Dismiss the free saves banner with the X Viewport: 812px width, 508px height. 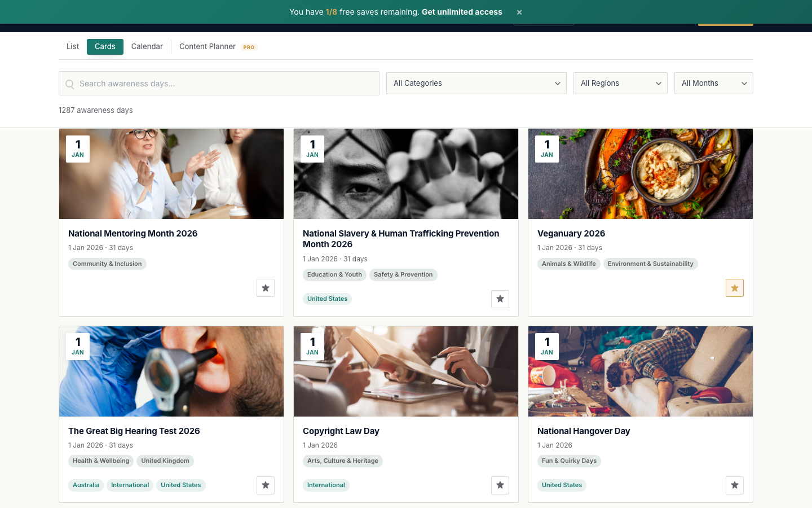point(519,12)
